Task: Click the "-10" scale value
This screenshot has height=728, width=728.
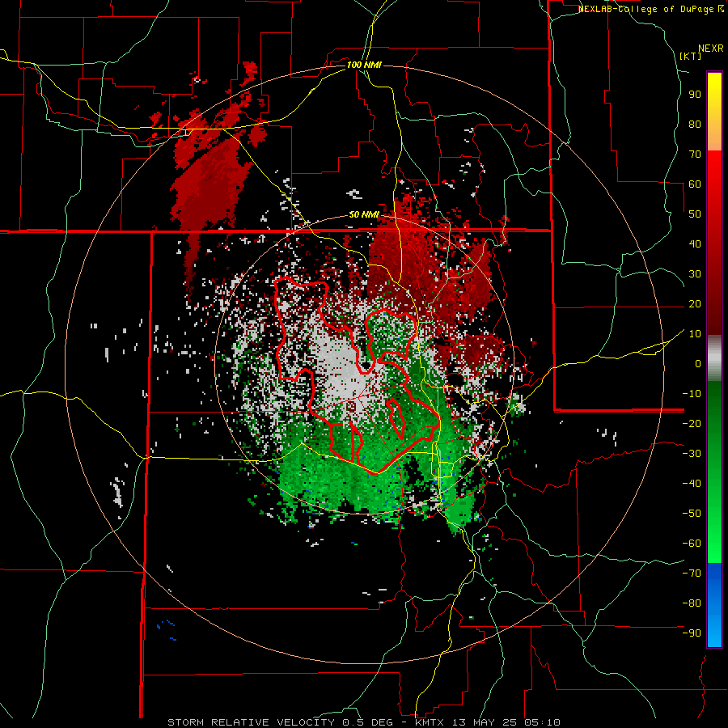Action: tap(692, 394)
